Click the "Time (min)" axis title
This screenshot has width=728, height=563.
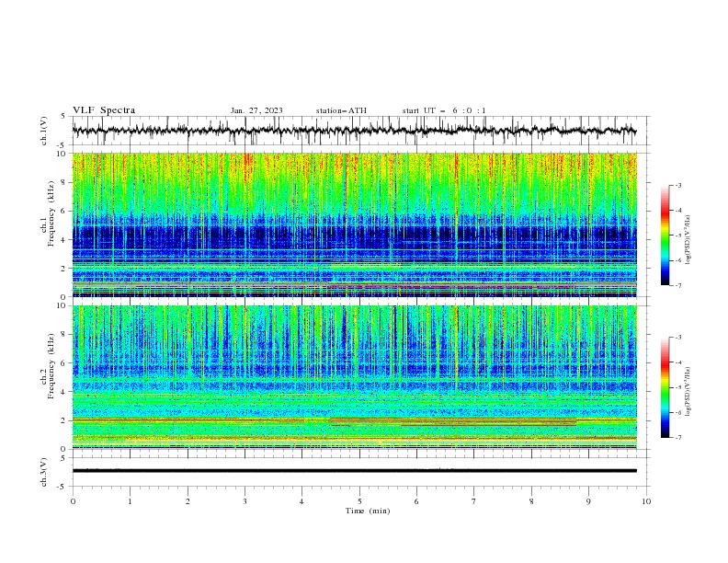(x=368, y=511)
